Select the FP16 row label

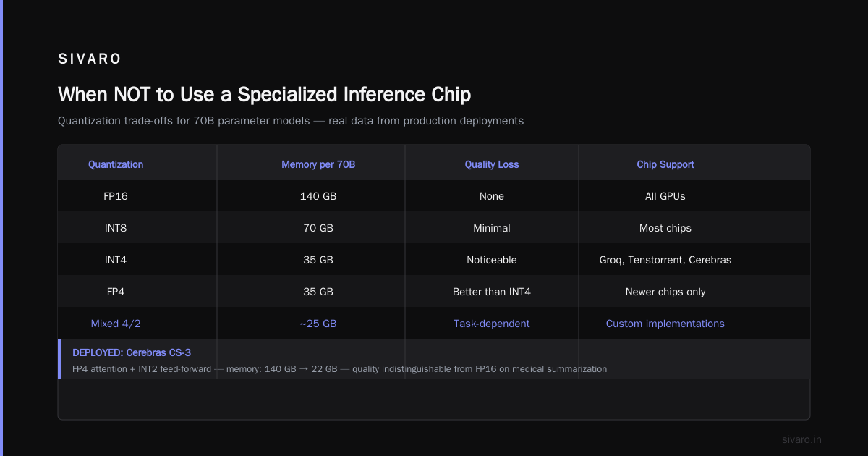pos(116,196)
